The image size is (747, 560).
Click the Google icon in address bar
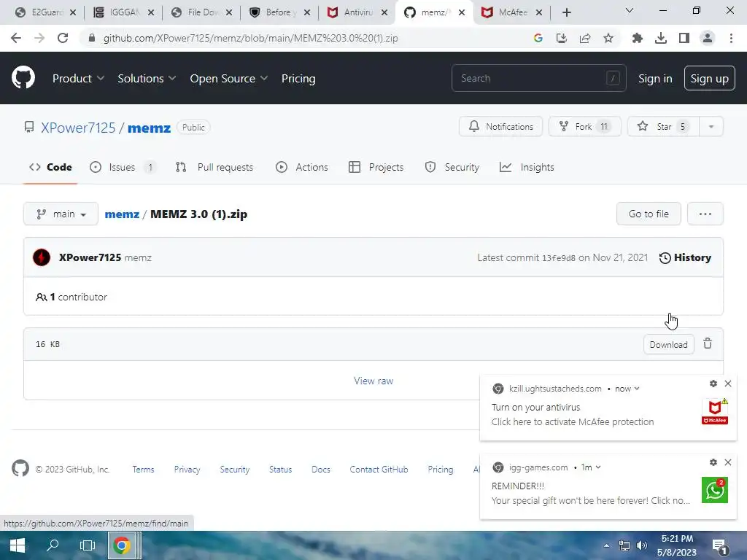coord(538,38)
